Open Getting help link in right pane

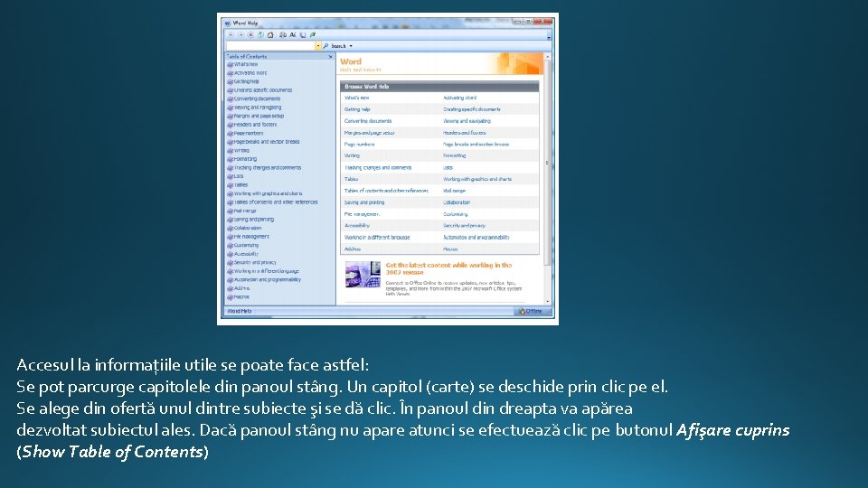tap(357, 109)
